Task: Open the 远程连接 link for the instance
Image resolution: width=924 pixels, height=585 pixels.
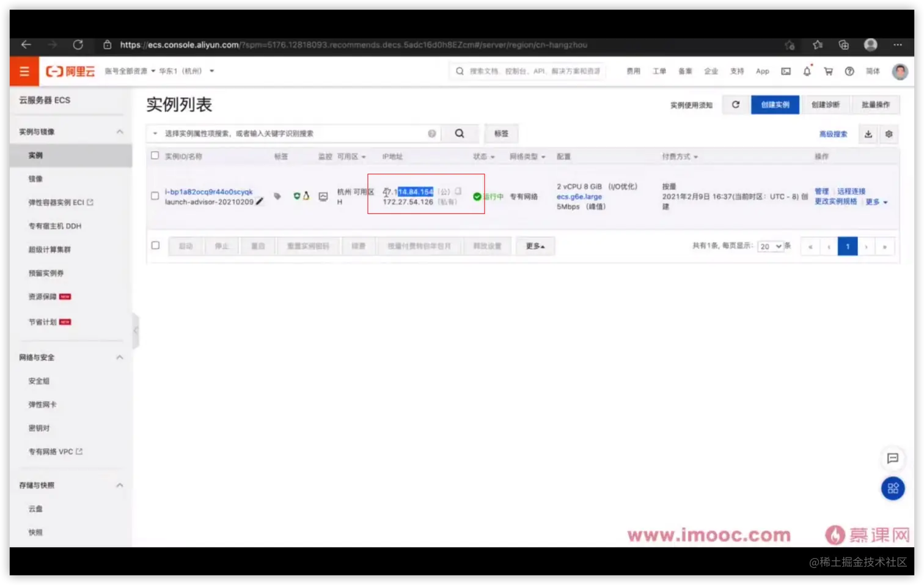Action: (x=851, y=191)
